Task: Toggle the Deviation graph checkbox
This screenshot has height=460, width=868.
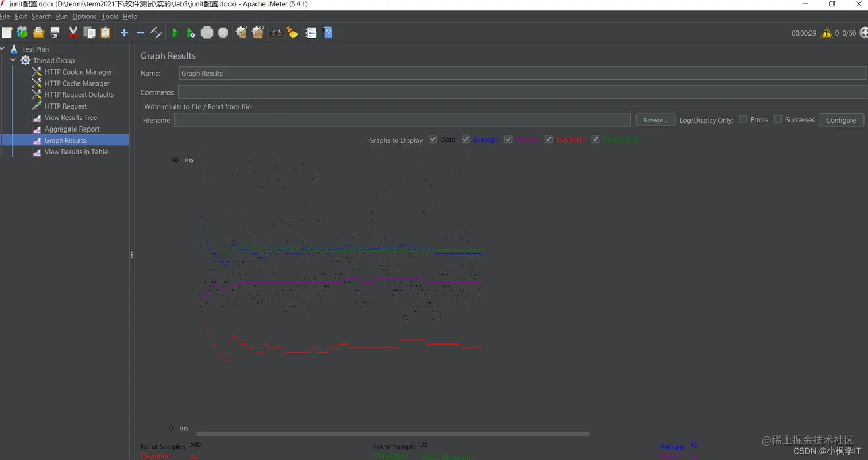Action: [x=549, y=140]
